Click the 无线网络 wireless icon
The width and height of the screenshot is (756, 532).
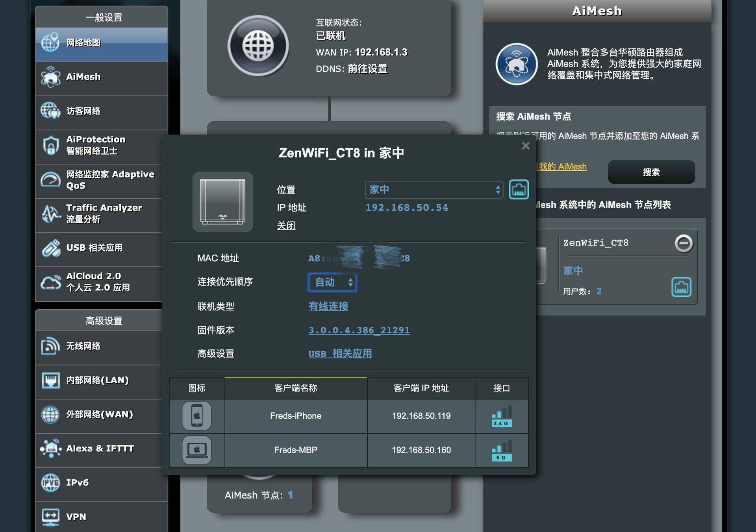pyautogui.click(x=51, y=346)
